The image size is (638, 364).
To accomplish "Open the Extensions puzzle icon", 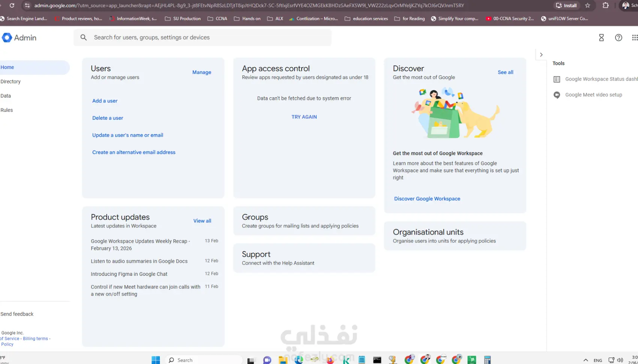I will [x=606, y=6].
